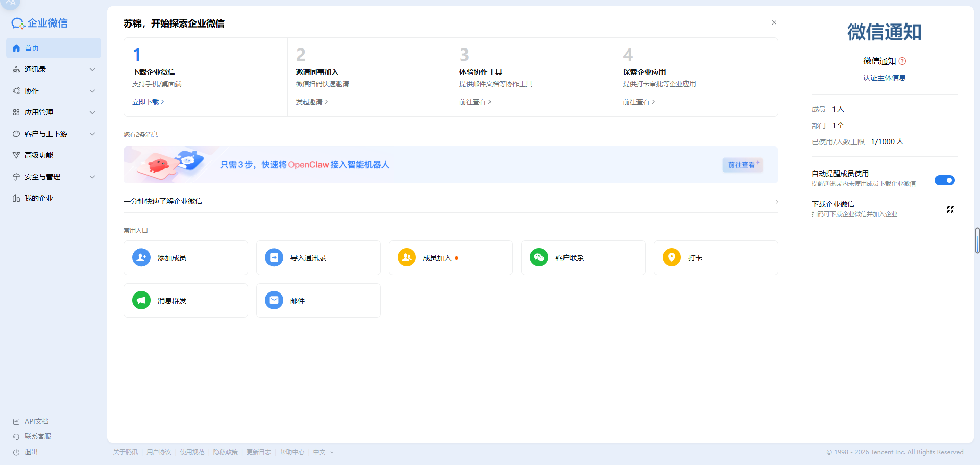
Task: Dismiss the 开始探索企业微信 guide panel
Action: pos(774,22)
